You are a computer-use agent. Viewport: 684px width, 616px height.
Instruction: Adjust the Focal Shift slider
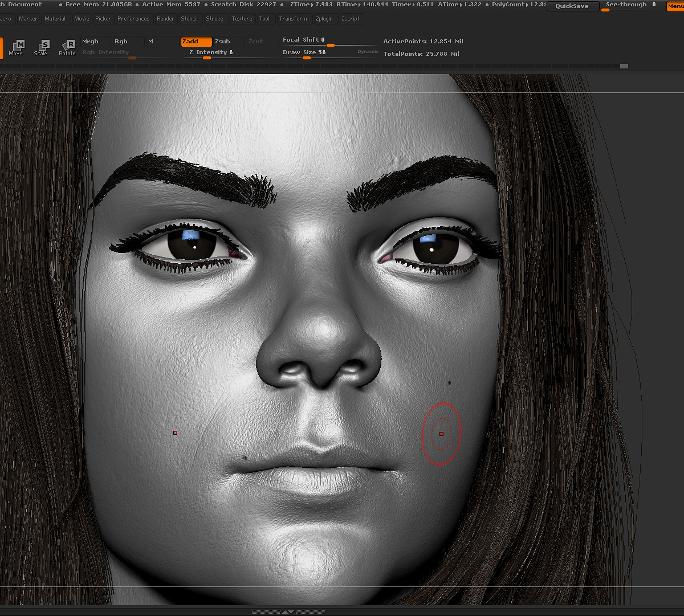(x=330, y=40)
